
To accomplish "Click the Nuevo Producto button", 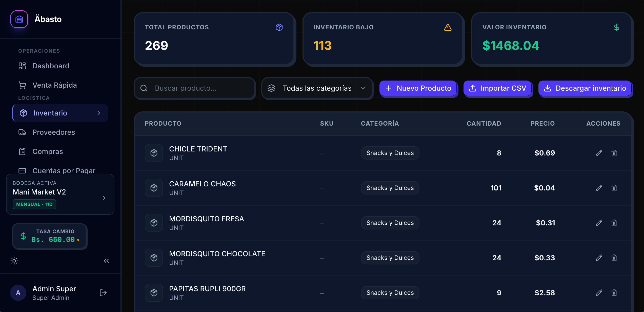I will coord(418,88).
